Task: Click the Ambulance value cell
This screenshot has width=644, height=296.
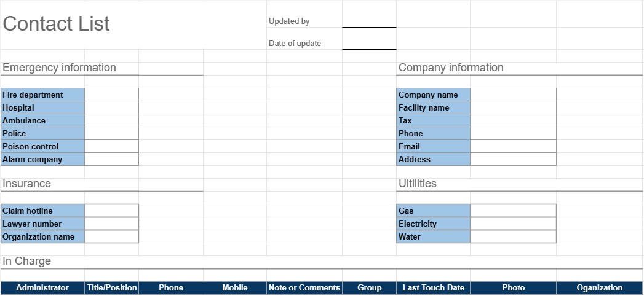Action: point(111,120)
